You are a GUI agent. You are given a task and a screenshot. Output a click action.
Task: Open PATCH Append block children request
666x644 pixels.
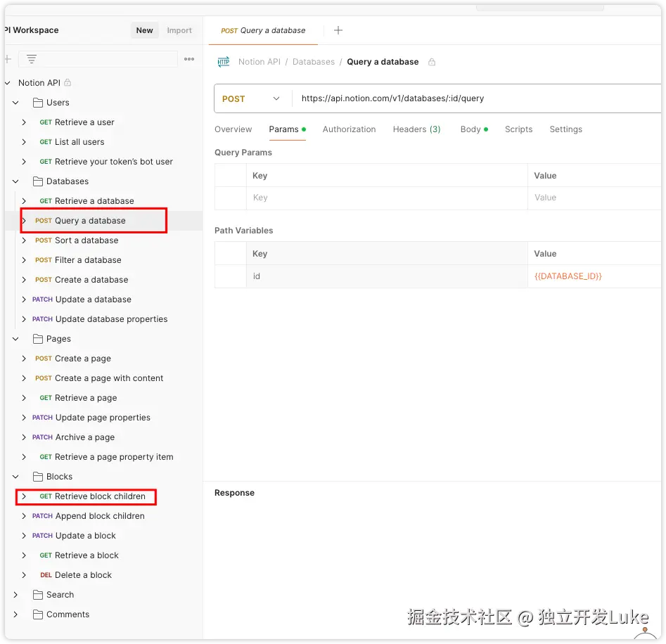coord(89,516)
